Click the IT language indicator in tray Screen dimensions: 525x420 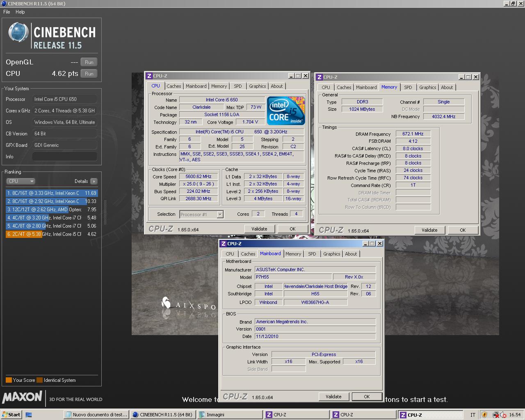(x=472, y=415)
